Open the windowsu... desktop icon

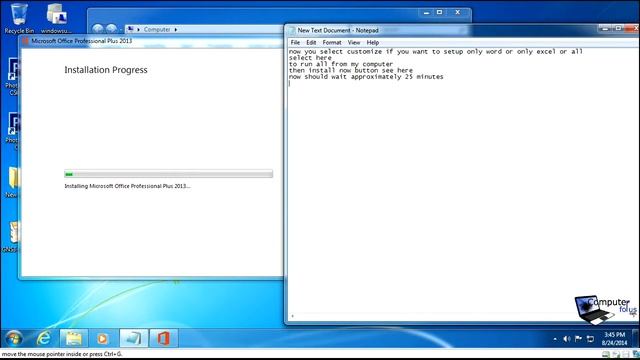pyautogui.click(x=56, y=18)
